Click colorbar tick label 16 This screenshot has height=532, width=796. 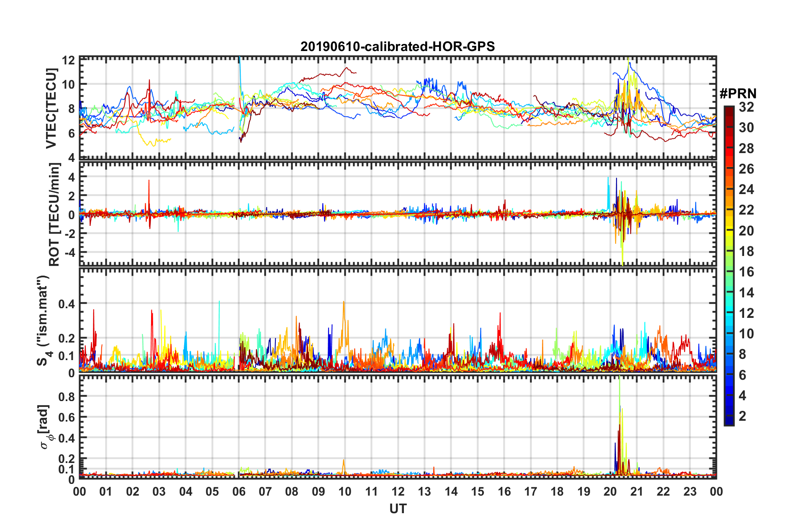[x=746, y=272]
